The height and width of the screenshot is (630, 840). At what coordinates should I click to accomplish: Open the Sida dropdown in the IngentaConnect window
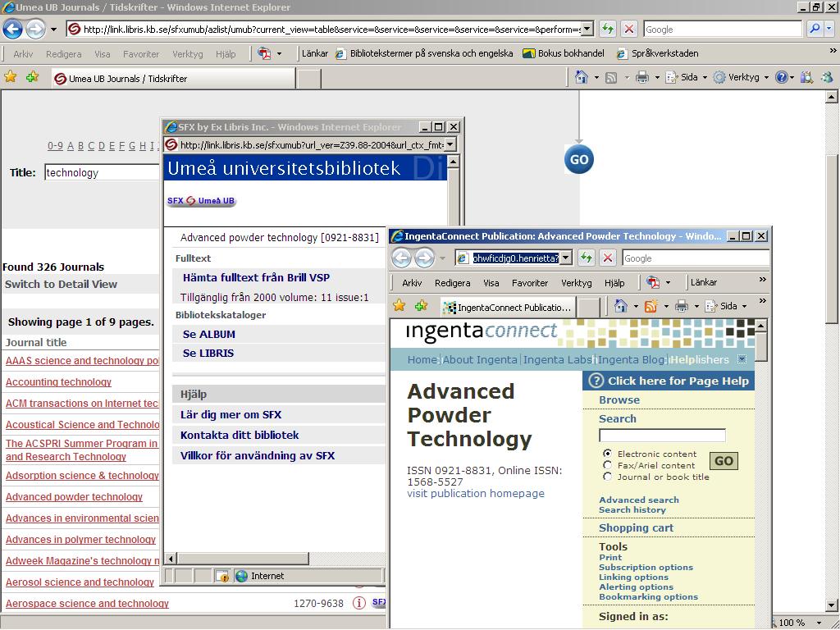(744, 307)
